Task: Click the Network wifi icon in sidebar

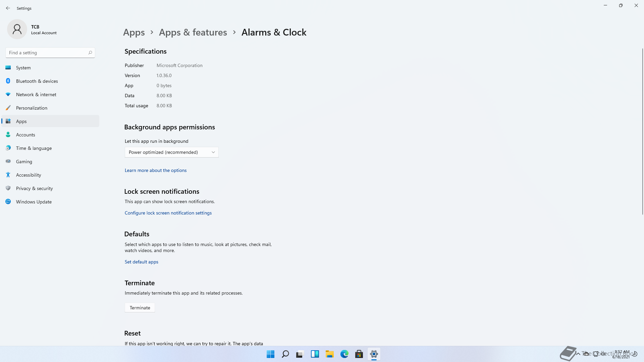Action: (8, 94)
